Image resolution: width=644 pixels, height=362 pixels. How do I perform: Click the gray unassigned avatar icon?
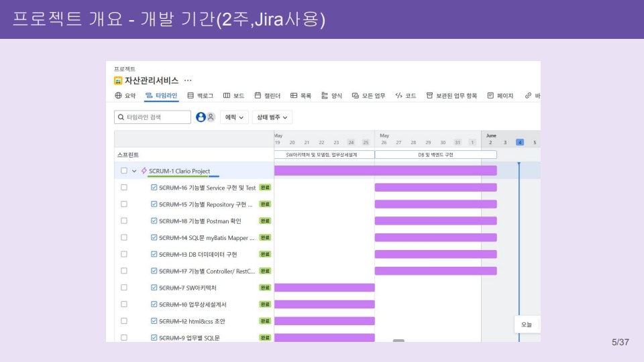[211, 117]
